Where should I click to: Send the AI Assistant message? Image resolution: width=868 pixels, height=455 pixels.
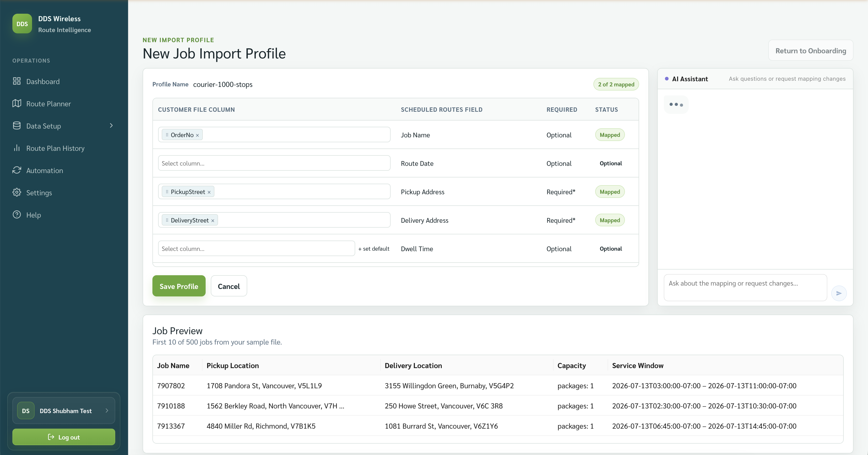[x=839, y=293]
